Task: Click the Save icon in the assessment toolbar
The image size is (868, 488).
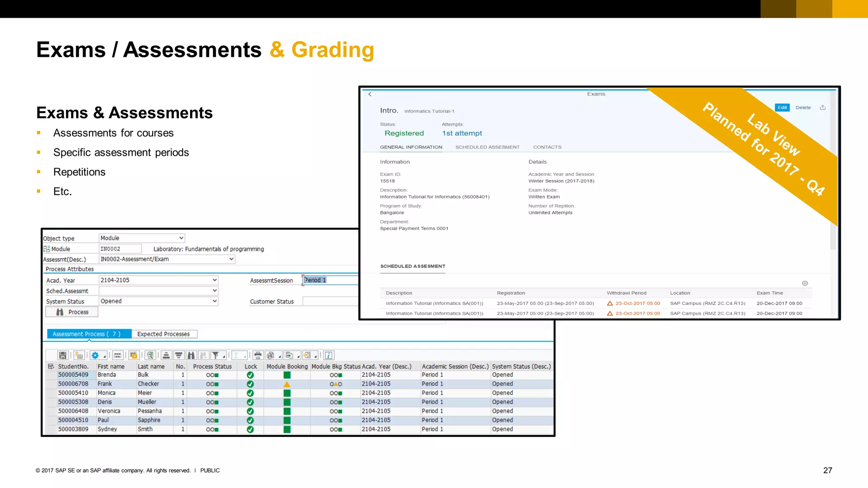Action: point(63,355)
